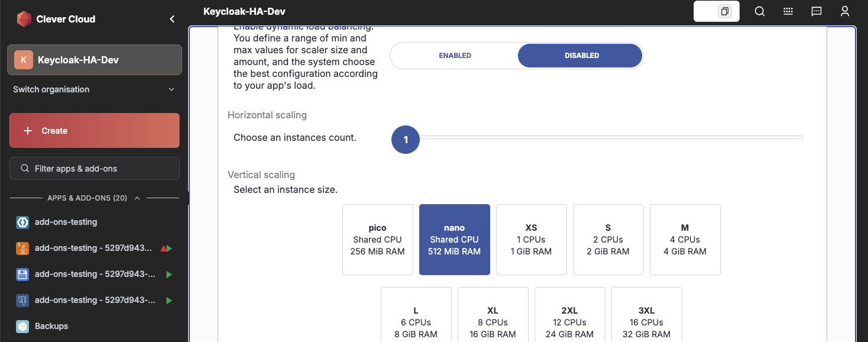
Task: Select the XL instance size with 8 CPUs
Action: coord(493,315)
